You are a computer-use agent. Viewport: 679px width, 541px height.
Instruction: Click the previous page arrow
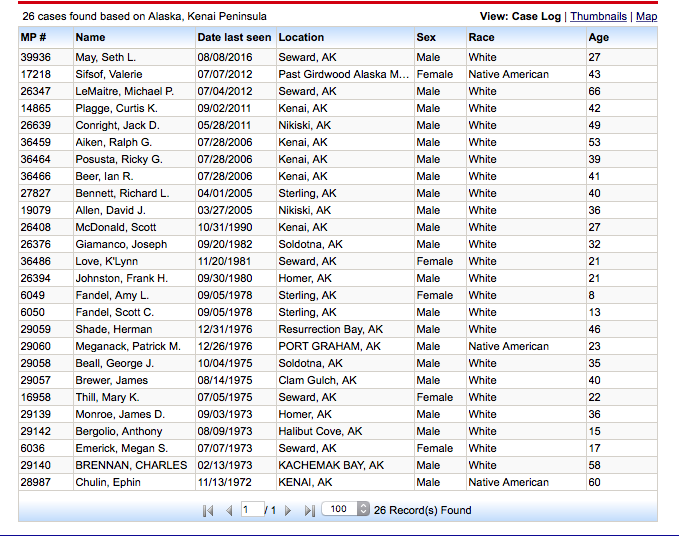click(x=228, y=510)
